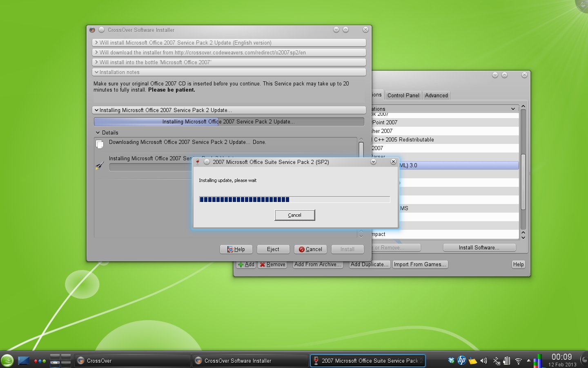Open the applications list header dropdown in the CrossOver window

point(513,109)
